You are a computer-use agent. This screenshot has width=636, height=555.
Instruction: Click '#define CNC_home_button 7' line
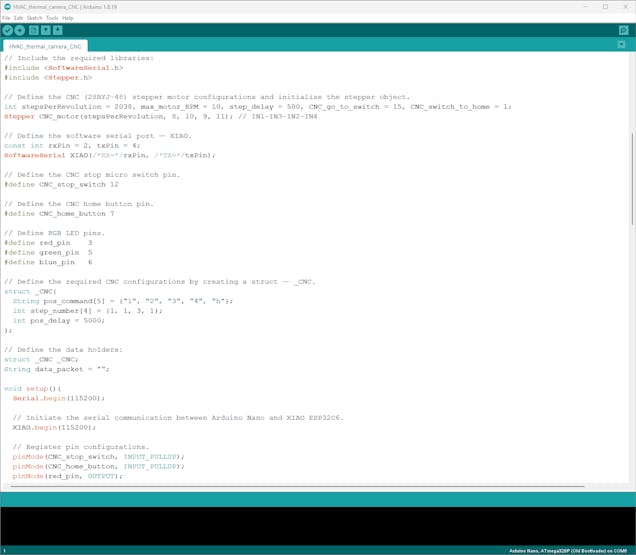59,214
